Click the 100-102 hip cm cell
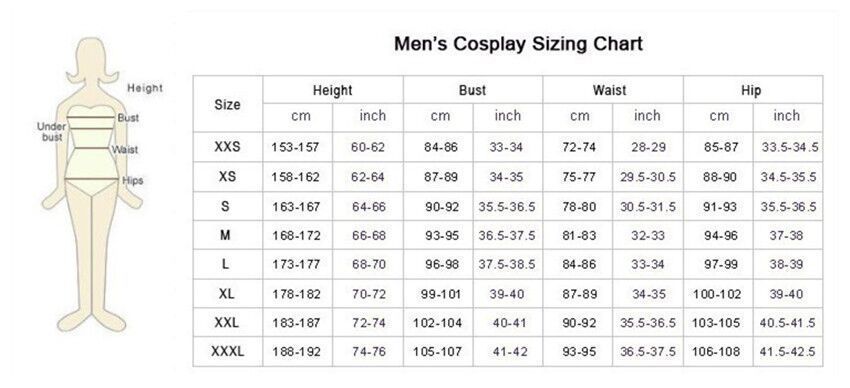The height and width of the screenshot is (388, 850). (x=717, y=294)
